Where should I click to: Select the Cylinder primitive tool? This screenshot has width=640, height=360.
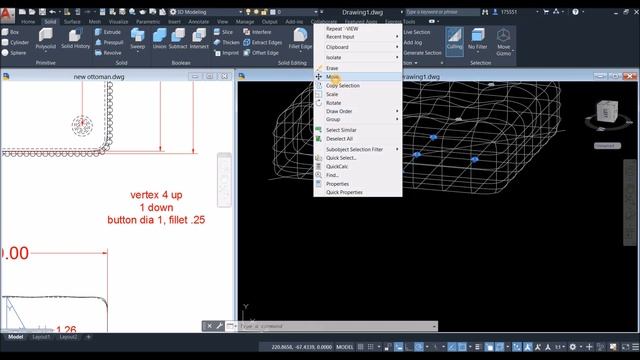pyautogui.click(x=15, y=42)
